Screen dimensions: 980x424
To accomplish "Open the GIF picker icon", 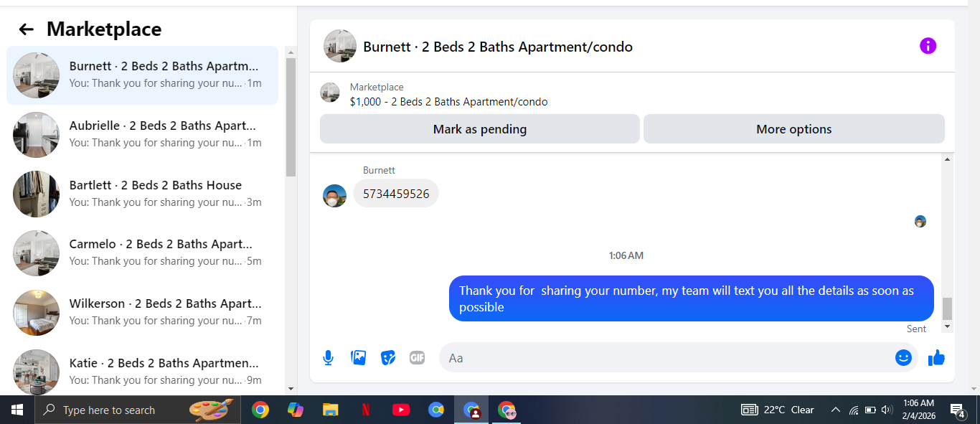I will (418, 357).
